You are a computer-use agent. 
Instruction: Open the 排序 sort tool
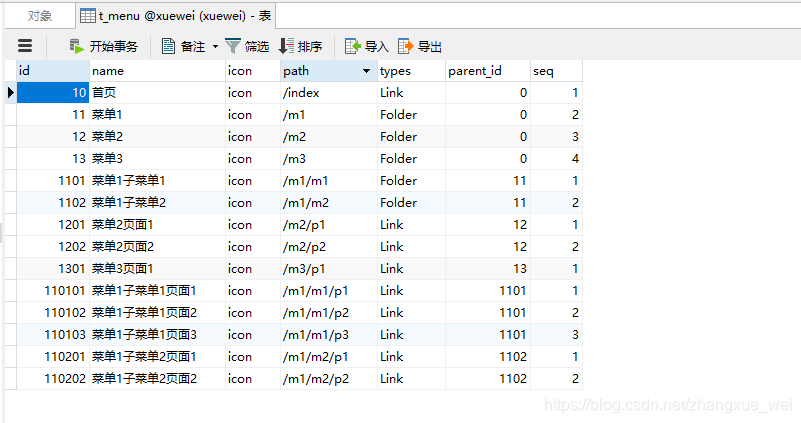[300, 46]
